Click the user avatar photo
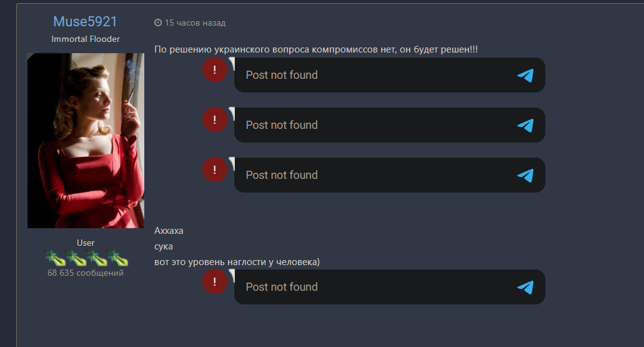Screen dimensions: 644x347 click(86, 141)
